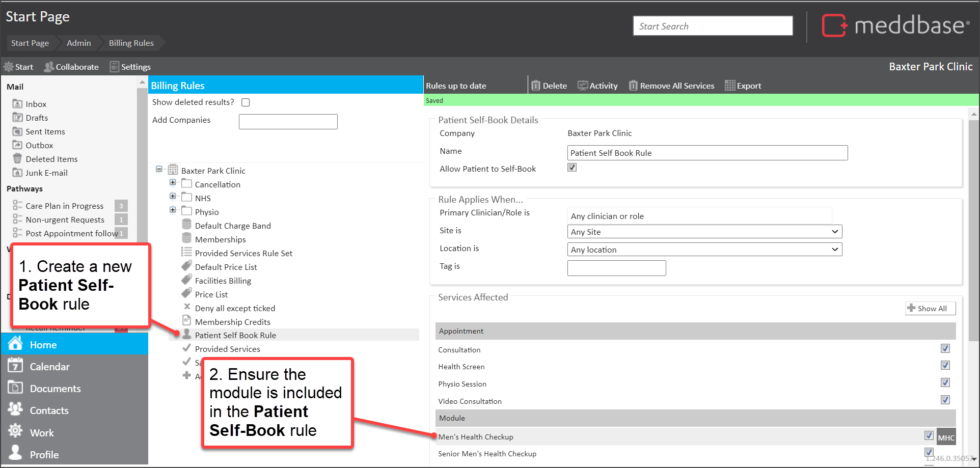Go to Admin breadcrumb tab
The height and width of the screenshot is (468, 980).
pyautogui.click(x=79, y=43)
